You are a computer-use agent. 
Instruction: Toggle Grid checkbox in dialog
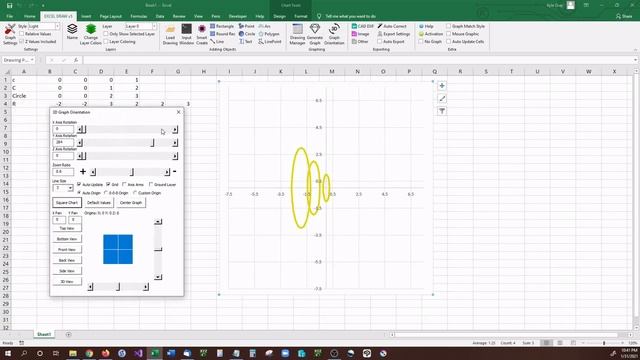point(108,184)
